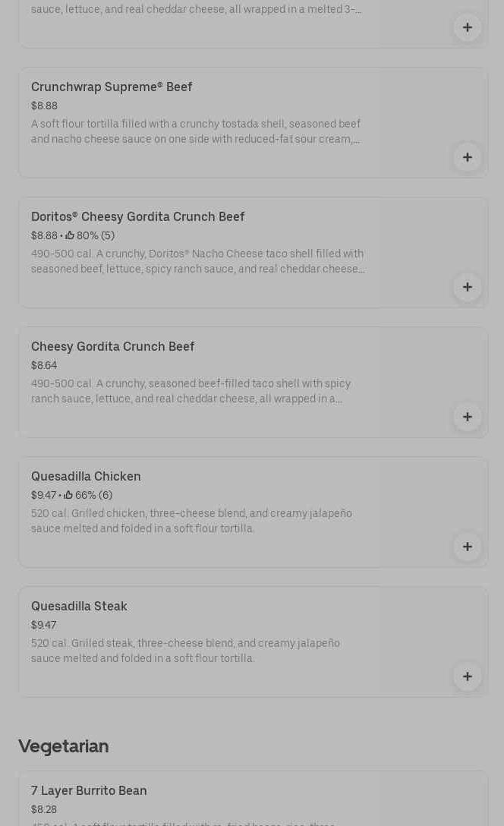Click the 66% (6) rating on Quesadilla Chicken
This screenshot has width=504, height=826.
coord(94,495)
